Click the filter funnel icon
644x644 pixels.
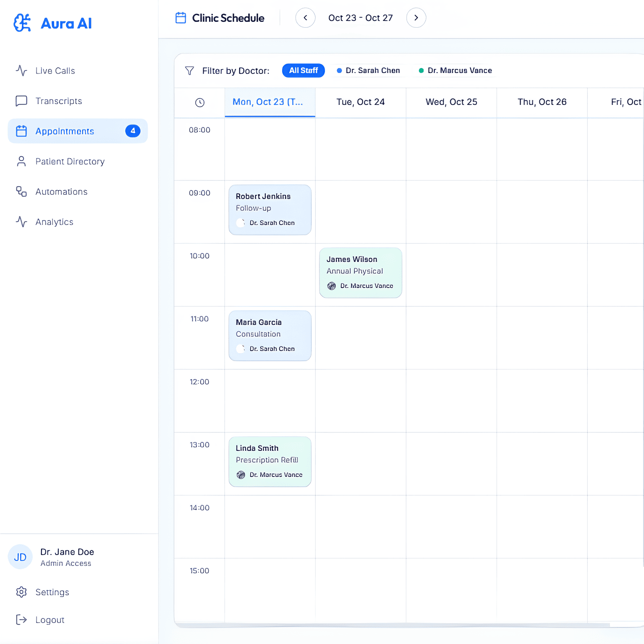click(x=190, y=71)
